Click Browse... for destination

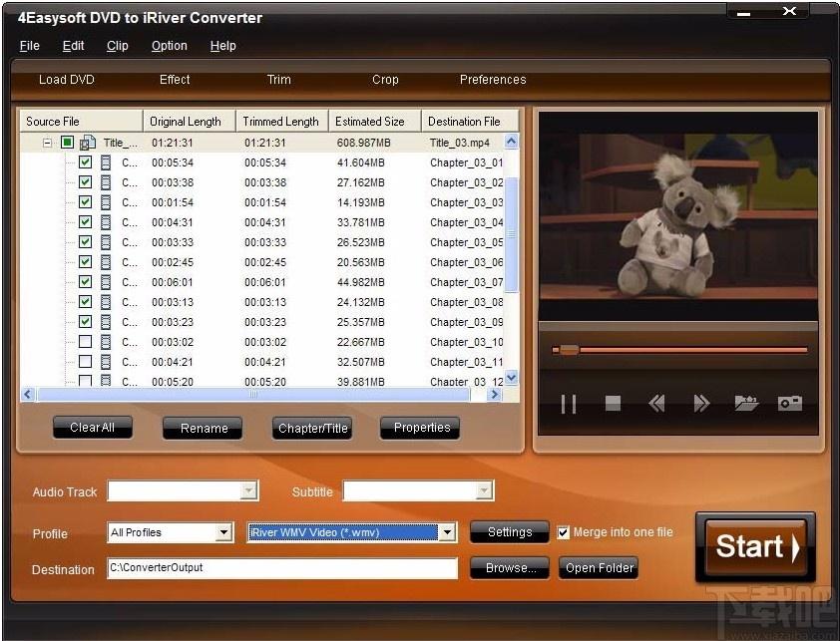pyautogui.click(x=510, y=568)
